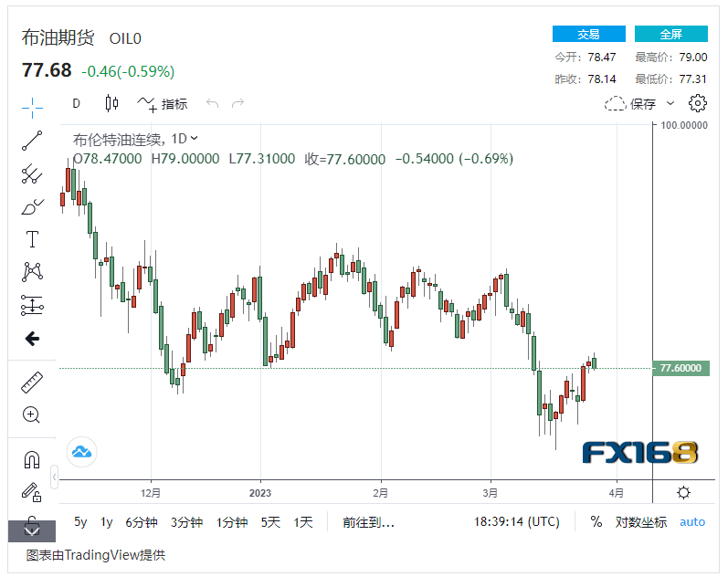The width and height of the screenshot is (728, 577).
Task: Toggle percent scale on price axis
Action: pyautogui.click(x=596, y=522)
